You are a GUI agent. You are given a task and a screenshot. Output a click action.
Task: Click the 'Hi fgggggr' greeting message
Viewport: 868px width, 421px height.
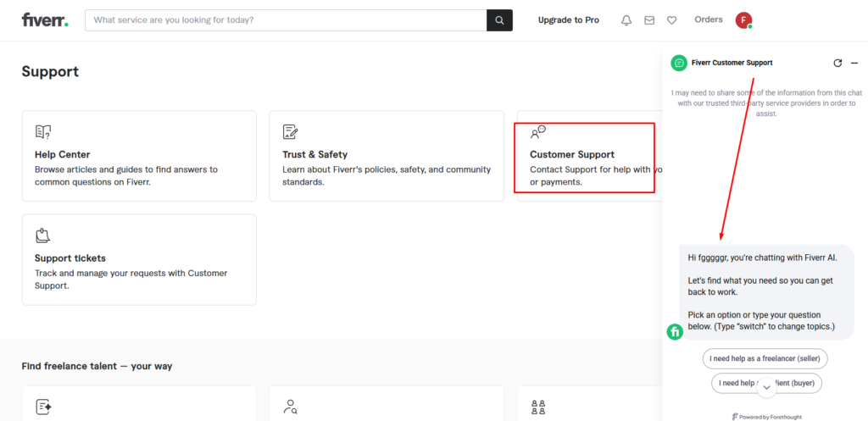coord(763,258)
